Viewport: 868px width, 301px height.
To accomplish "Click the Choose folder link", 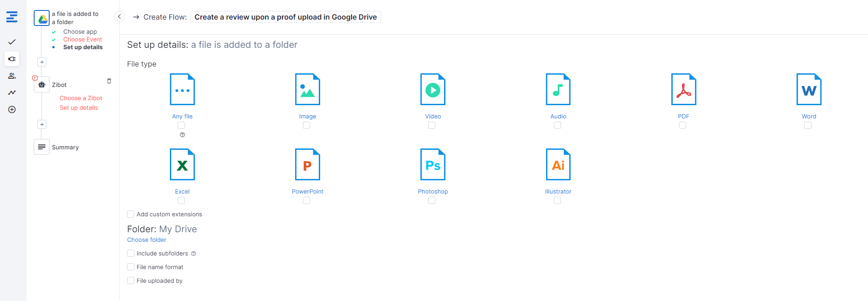I will point(147,240).
